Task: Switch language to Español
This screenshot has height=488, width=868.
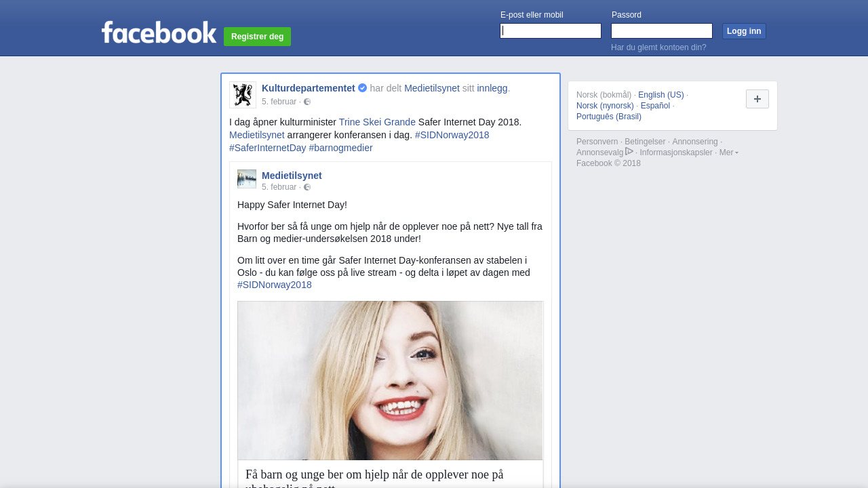Action: [x=655, y=106]
